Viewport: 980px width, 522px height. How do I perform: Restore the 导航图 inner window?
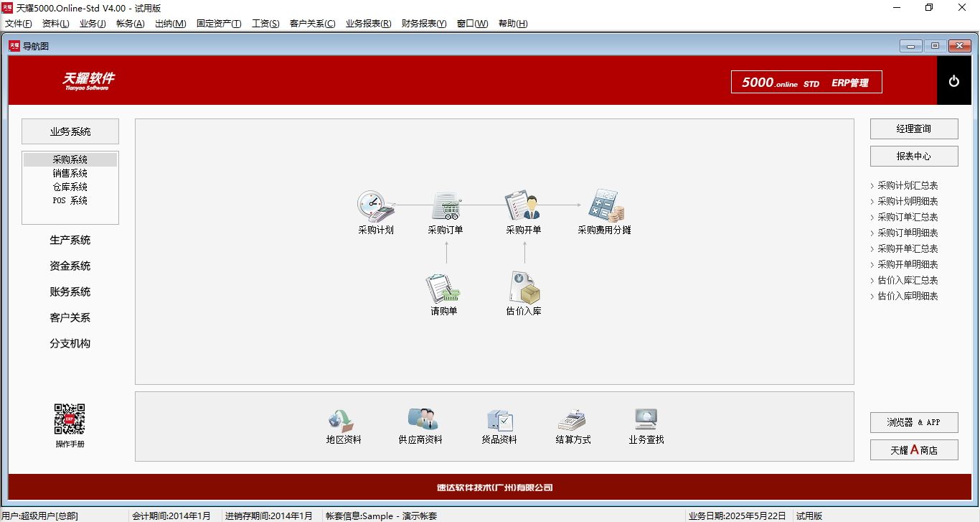[x=935, y=46]
